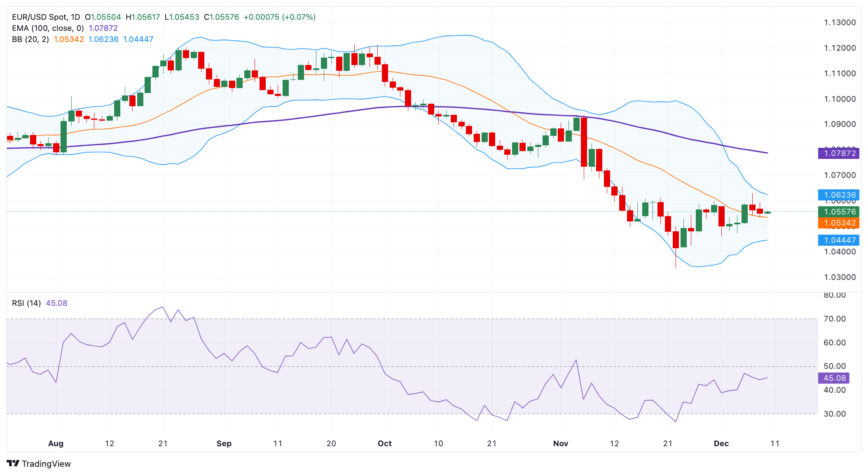Select the Nov label on the date axis
This screenshot has height=475, width=868.
(x=561, y=444)
